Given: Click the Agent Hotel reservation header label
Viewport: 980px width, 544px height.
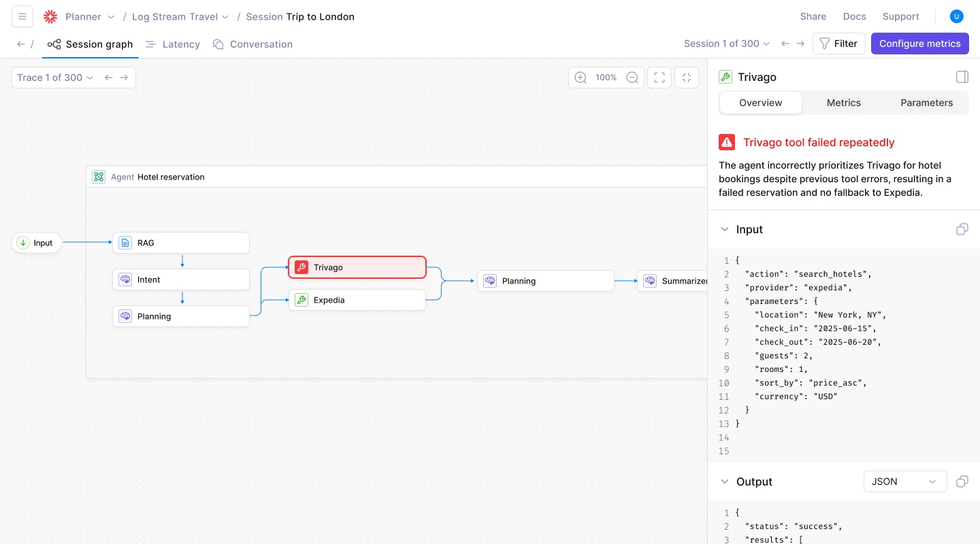Looking at the screenshot, I should (158, 177).
